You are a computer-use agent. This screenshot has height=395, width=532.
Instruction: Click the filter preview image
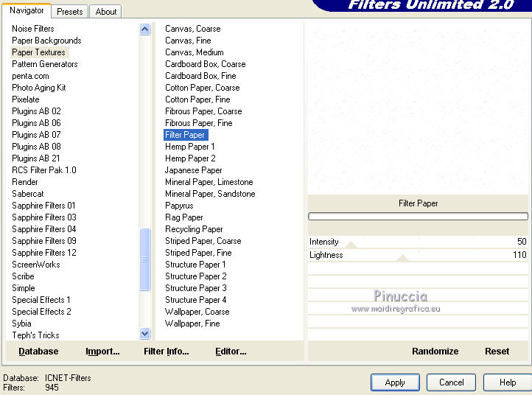[418, 108]
